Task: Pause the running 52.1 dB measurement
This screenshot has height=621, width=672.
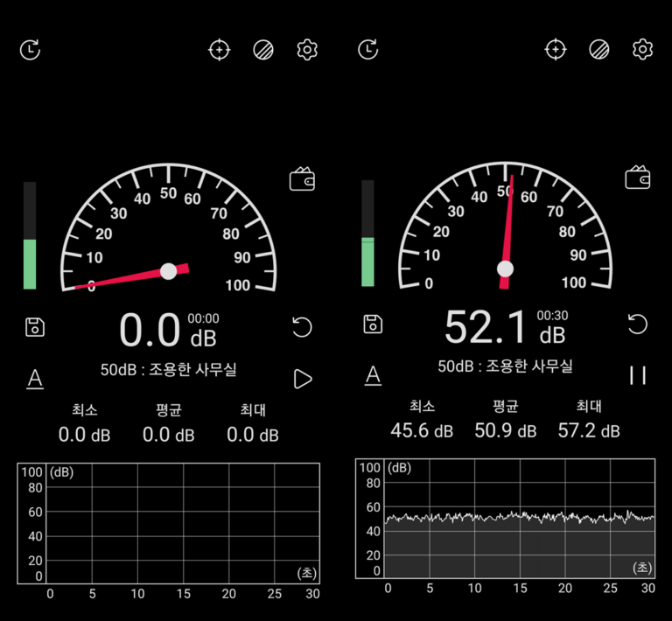Action: [x=638, y=375]
